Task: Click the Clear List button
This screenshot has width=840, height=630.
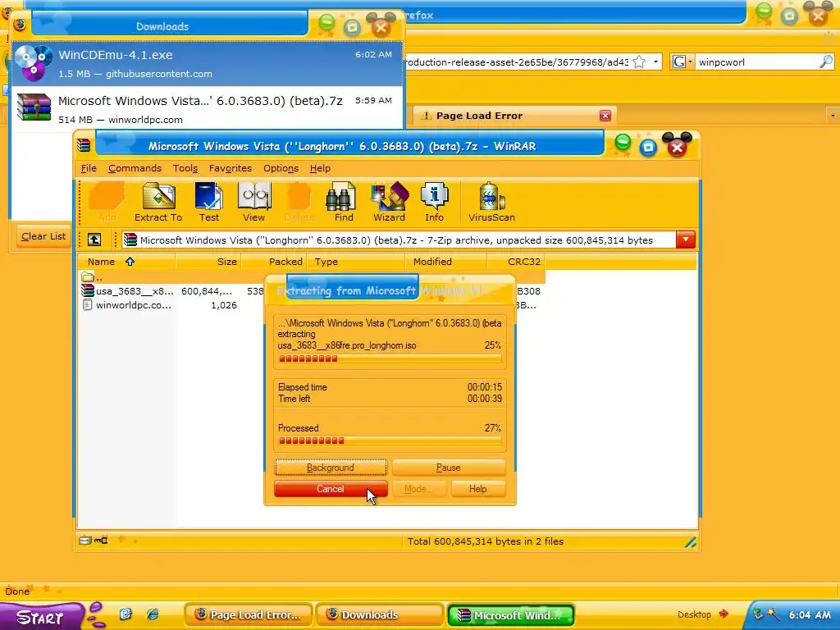Action: [43, 236]
